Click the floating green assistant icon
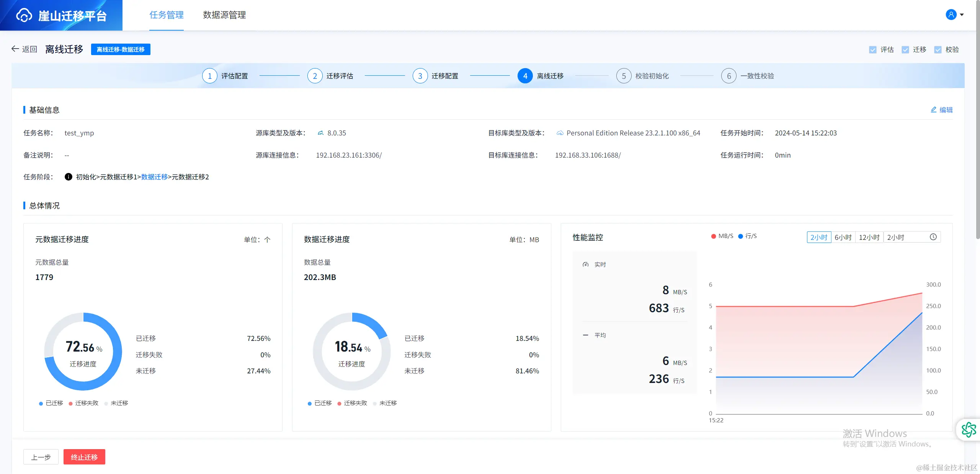Viewport: 980px width, 474px height. (969, 430)
